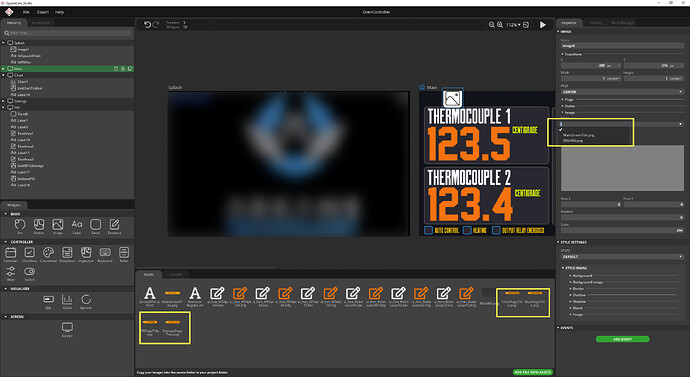The height and width of the screenshot is (377, 690).
Task: Add a new Screen widget
Action: tap(67, 329)
